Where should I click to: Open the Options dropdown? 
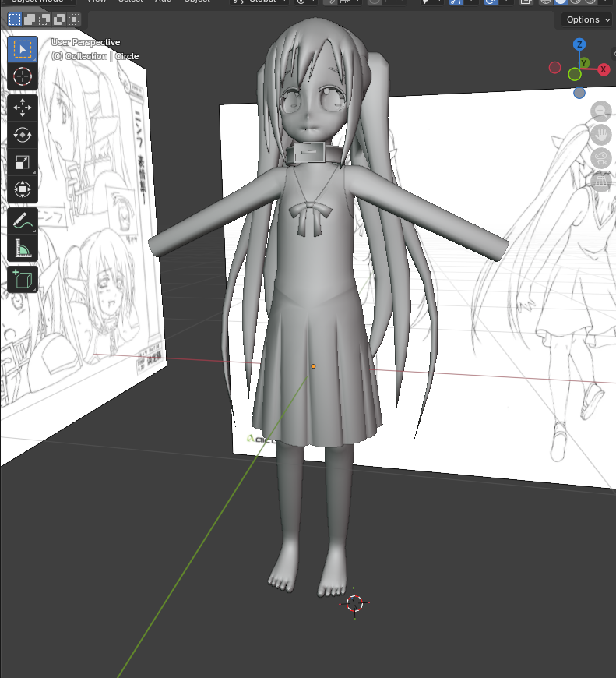(588, 19)
